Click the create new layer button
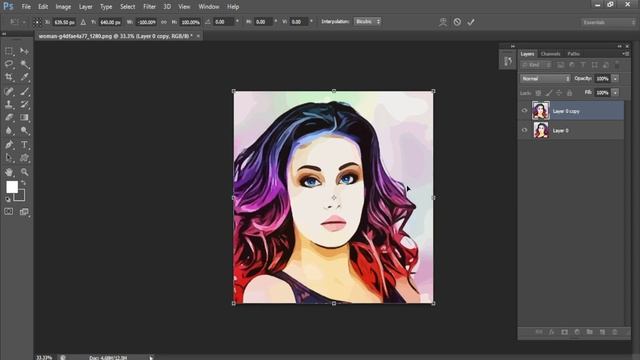This screenshot has height=360, width=640. (602, 332)
